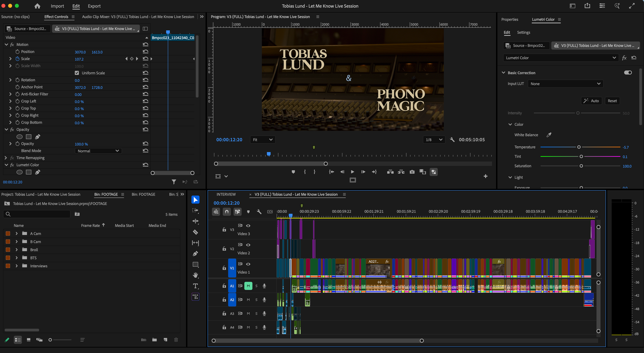Uncheck the Uniform Scale checkbox
The height and width of the screenshot is (353, 644).
[77, 73]
